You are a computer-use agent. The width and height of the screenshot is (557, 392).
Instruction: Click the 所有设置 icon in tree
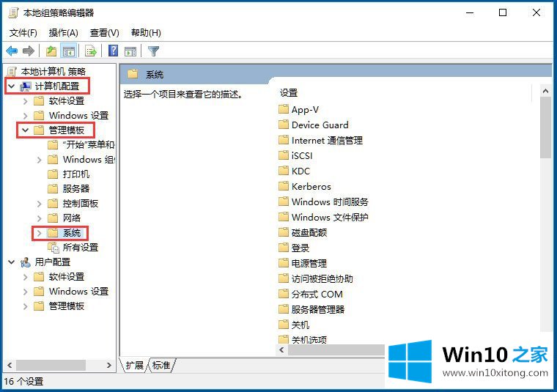pos(54,248)
